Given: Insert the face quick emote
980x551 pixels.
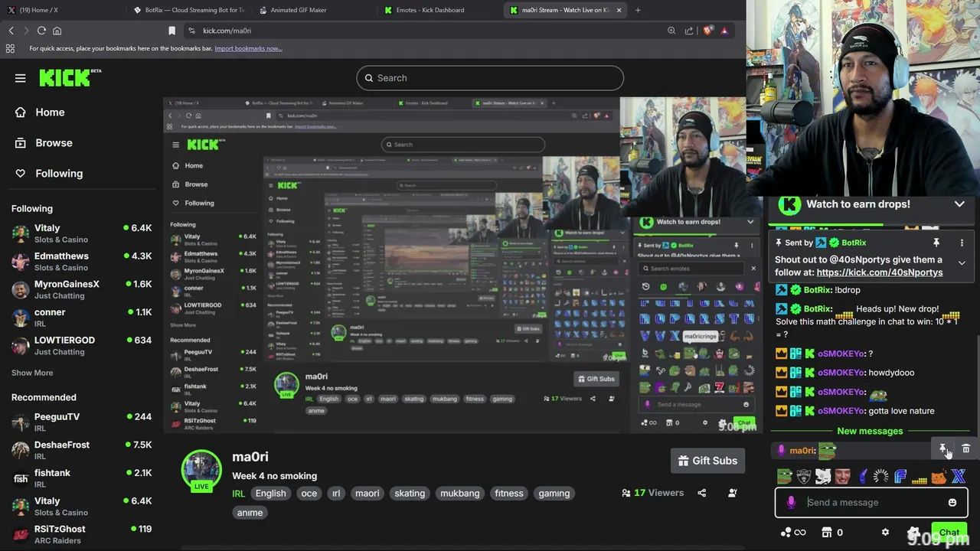Looking at the screenshot, I should pyautogui.click(x=842, y=477).
